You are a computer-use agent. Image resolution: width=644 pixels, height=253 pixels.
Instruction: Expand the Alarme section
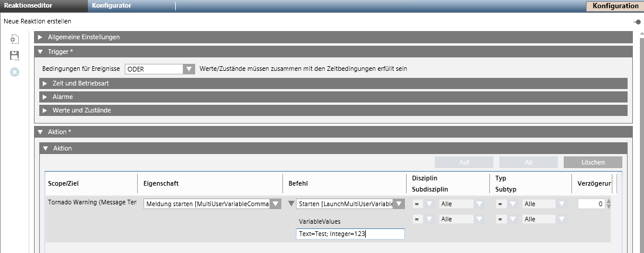(45, 97)
